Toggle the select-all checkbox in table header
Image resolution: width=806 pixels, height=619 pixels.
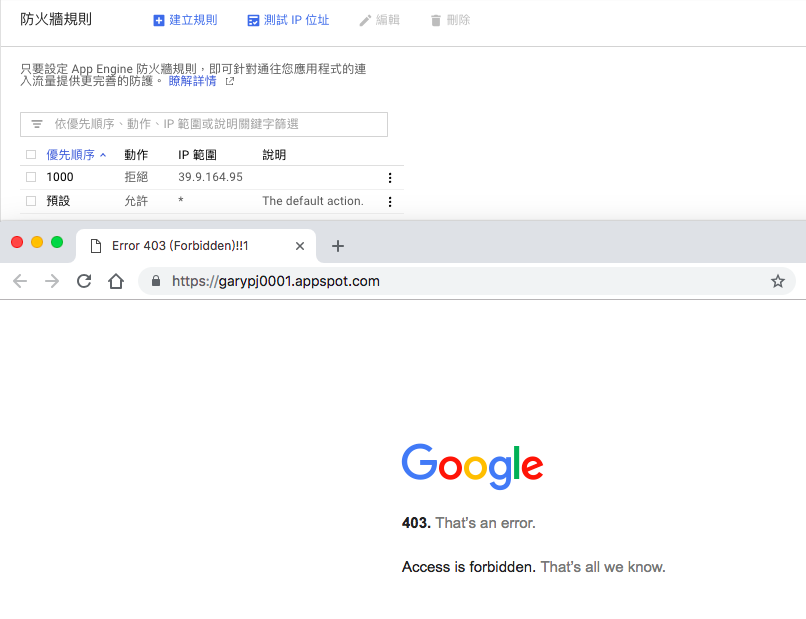click(31, 154)
